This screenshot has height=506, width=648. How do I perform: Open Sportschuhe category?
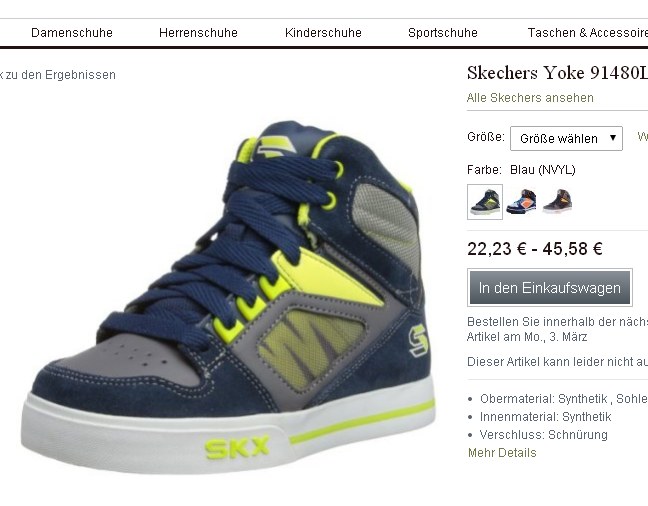[x=443, y=33]
